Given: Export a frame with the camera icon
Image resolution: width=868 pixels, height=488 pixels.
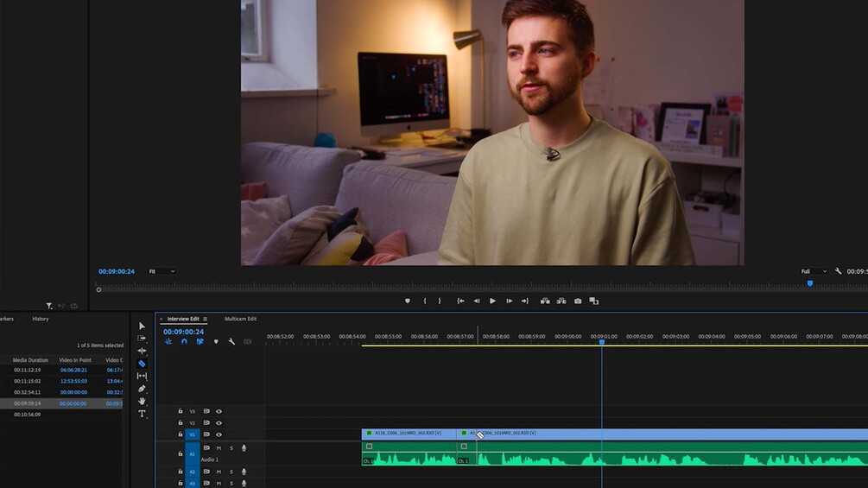Looking at the screenshot, I should (x=578, y=301).
